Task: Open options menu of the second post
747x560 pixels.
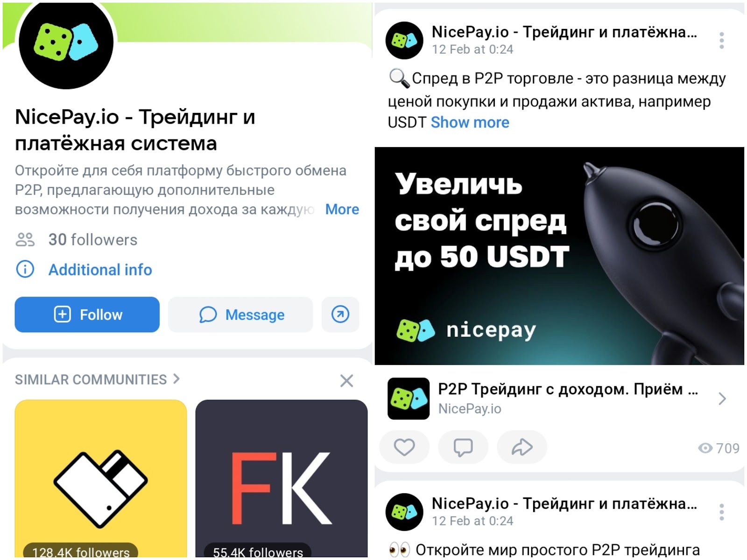Action: pyautogui.click(x=722, y=512)
